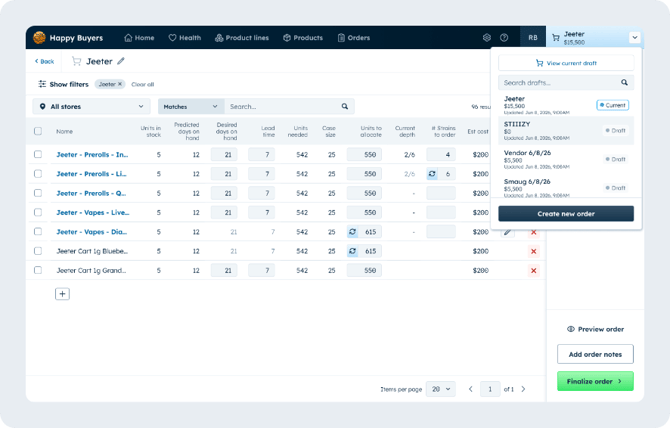
Task: Select the Jeeter current draft
Action: click(x=566, y=105)
